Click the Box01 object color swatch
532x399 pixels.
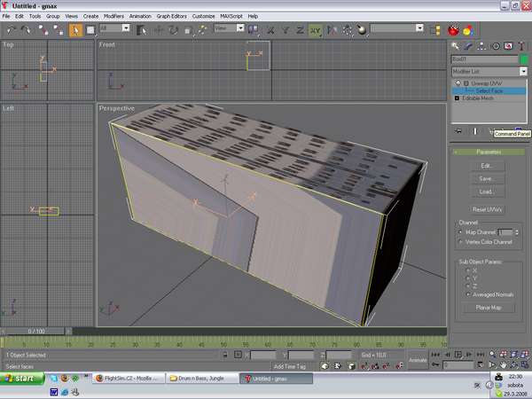[x=523, y=59]
